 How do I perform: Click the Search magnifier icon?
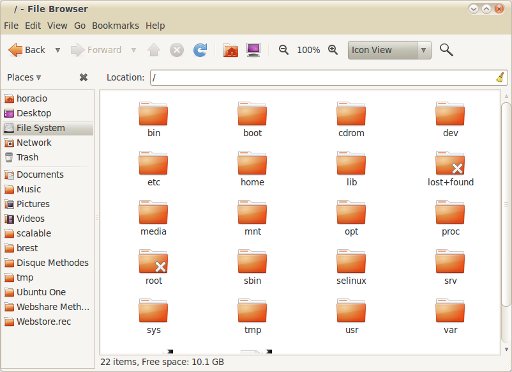[x=446, y=50]
